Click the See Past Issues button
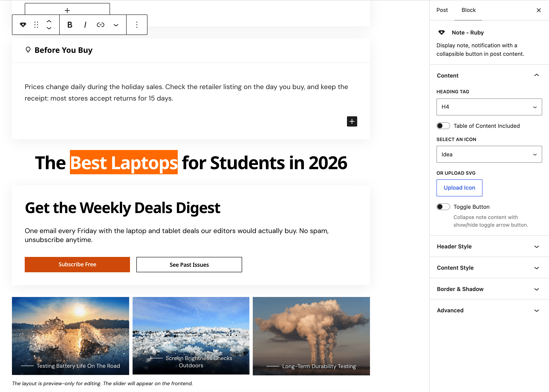This screenshot has height=392, width=549. 189,265
